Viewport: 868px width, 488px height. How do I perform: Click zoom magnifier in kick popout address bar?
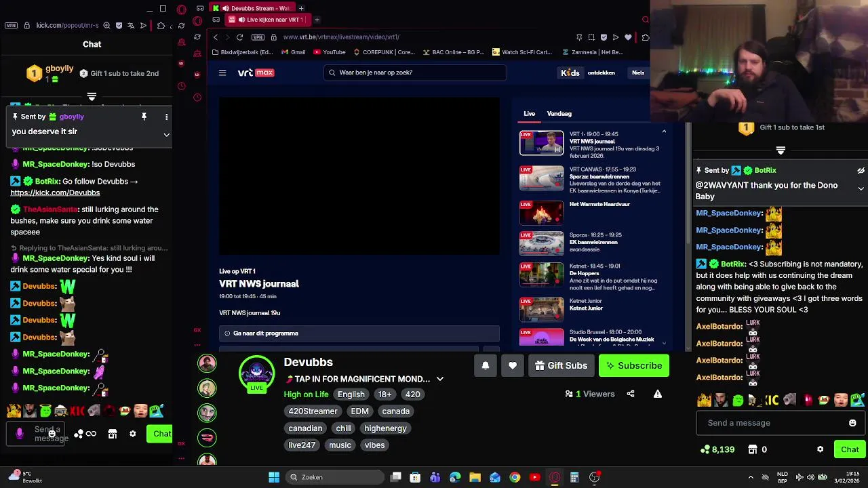(106, 26)
